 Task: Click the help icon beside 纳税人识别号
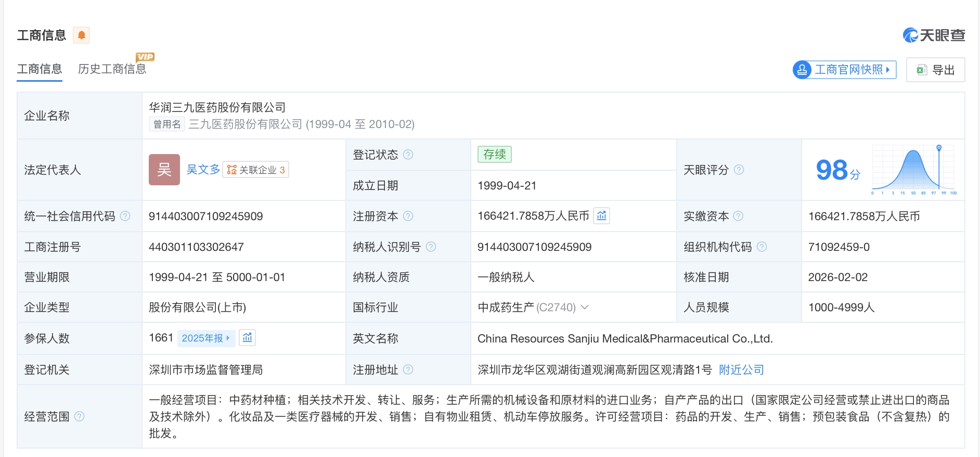pyautogui.click(x=431, y=247)
